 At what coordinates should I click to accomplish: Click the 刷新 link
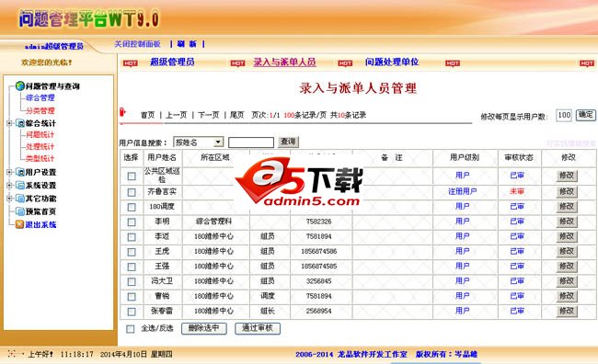coord(187,44)
